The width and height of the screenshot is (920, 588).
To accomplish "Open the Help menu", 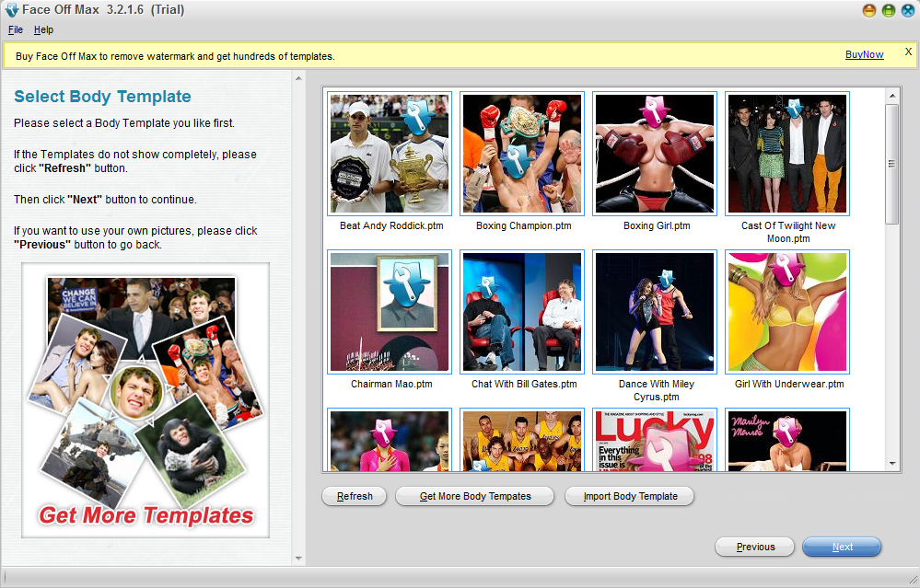I will click(44, 30).
